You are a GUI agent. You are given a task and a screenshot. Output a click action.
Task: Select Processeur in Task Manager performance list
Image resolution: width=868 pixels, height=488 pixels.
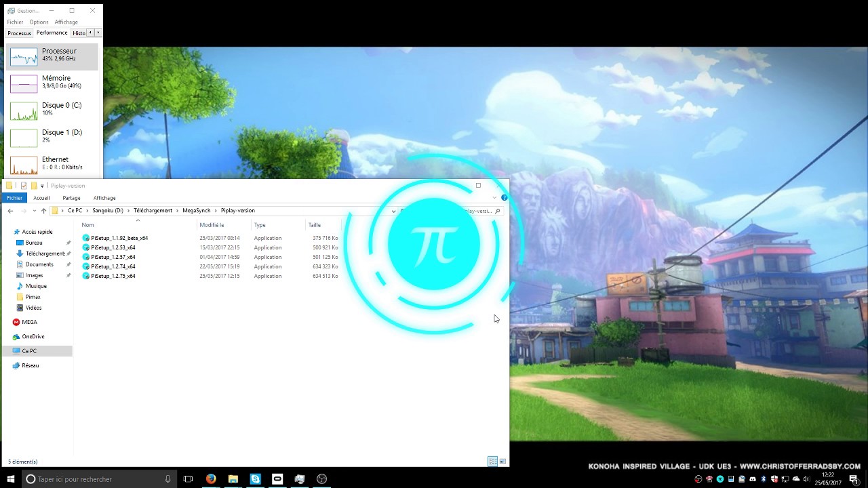(x=52, y=57)
